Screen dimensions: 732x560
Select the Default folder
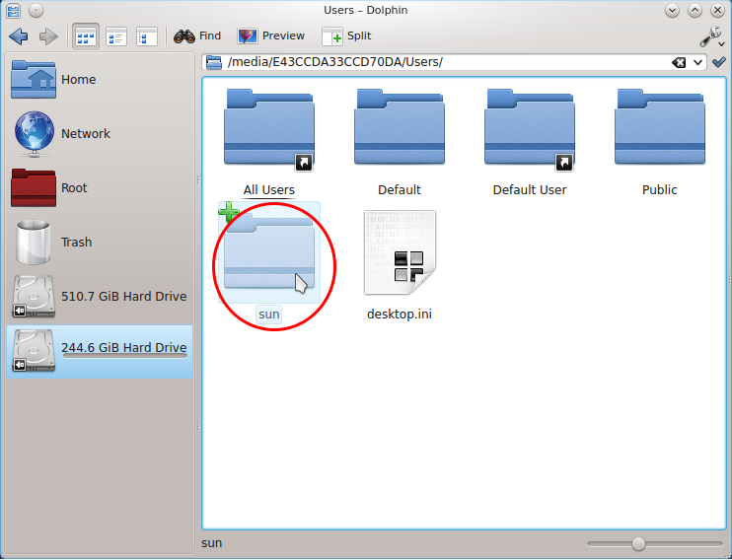pos(400,128)
